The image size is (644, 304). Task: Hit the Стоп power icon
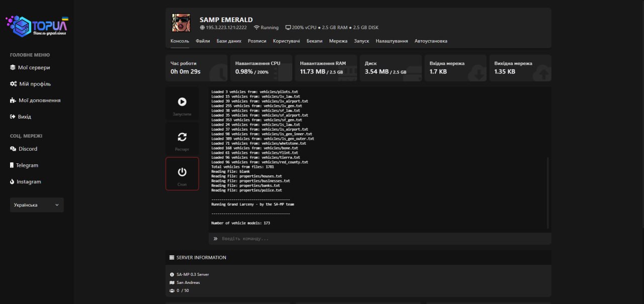tap(182, 172)
